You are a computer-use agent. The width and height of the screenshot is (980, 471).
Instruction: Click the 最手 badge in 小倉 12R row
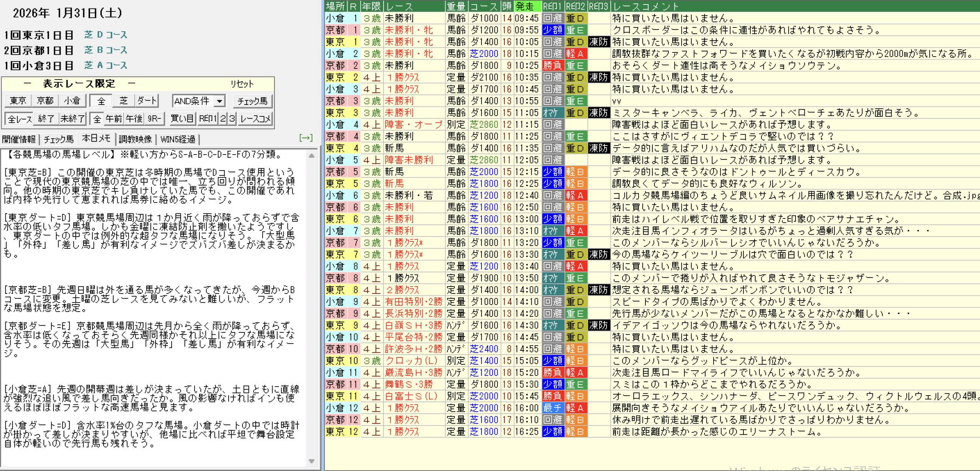(552, 408)
